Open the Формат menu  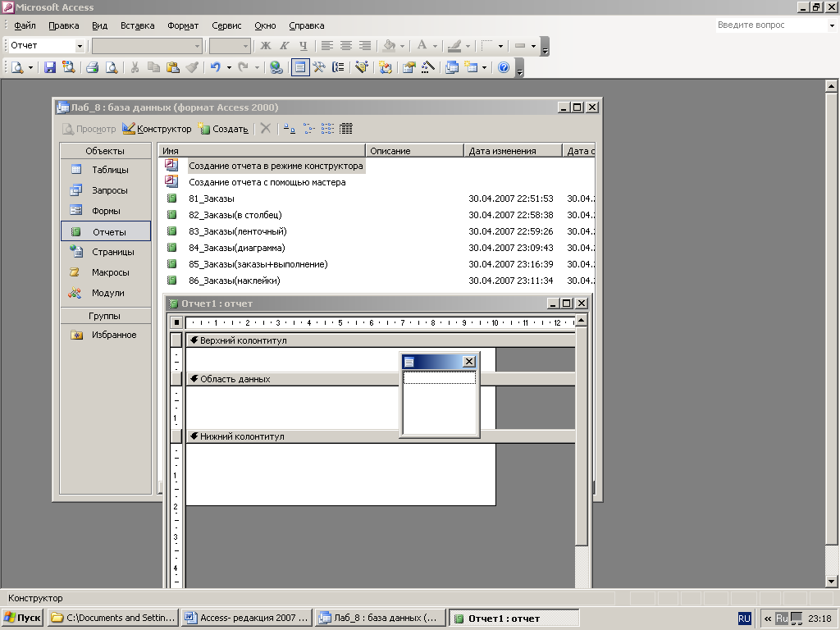(x=183, y=25)
